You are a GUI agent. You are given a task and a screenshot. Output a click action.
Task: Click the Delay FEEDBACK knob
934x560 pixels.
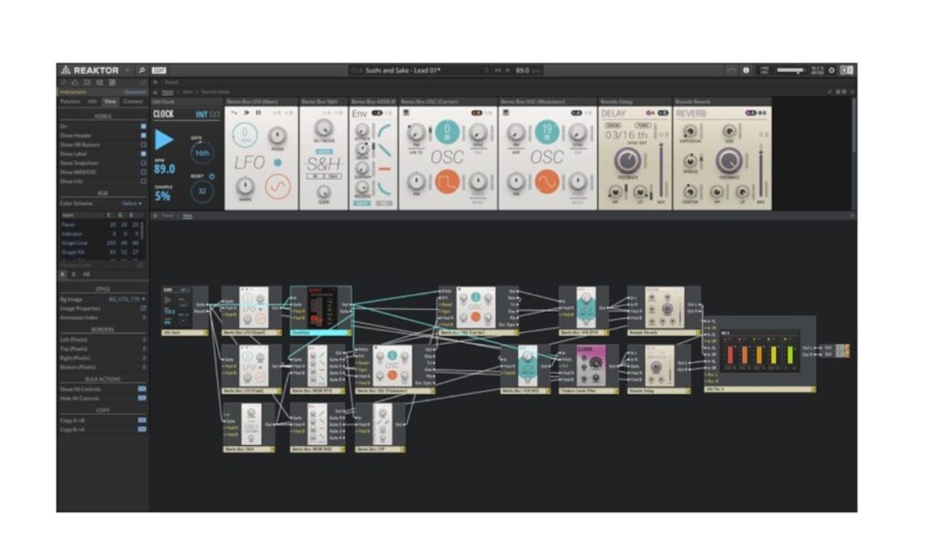628,161
